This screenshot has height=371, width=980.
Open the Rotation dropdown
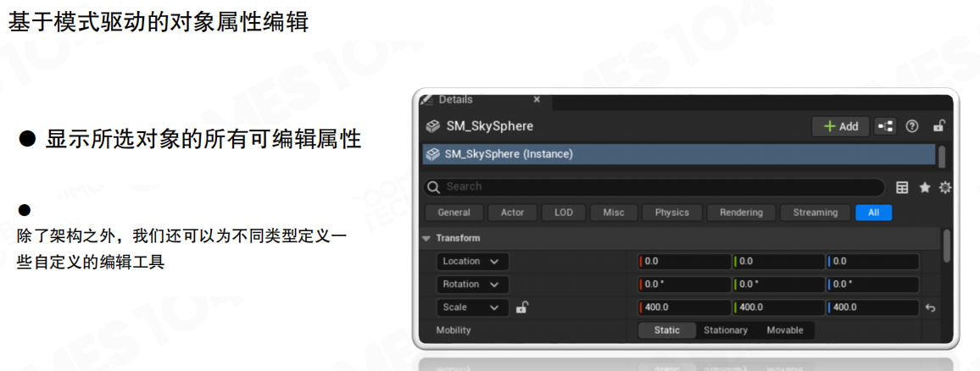pos(472,285)
